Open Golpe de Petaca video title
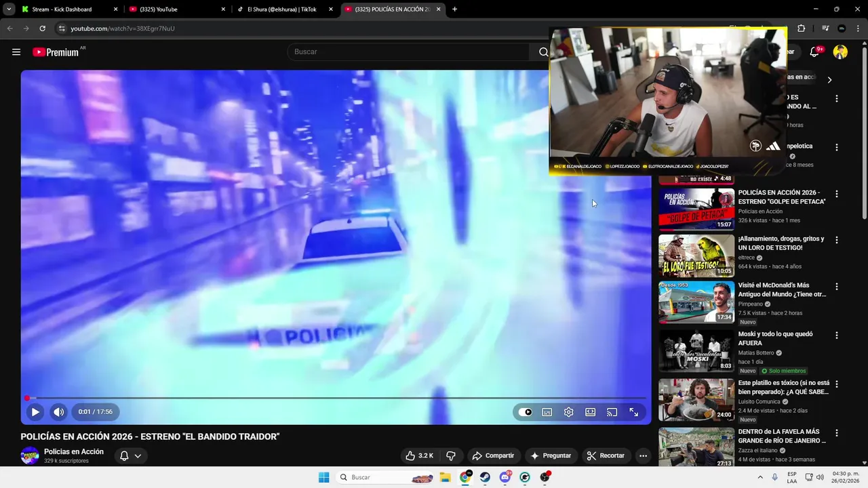Viewport: 868px width, 488px height. coord(782,197)
